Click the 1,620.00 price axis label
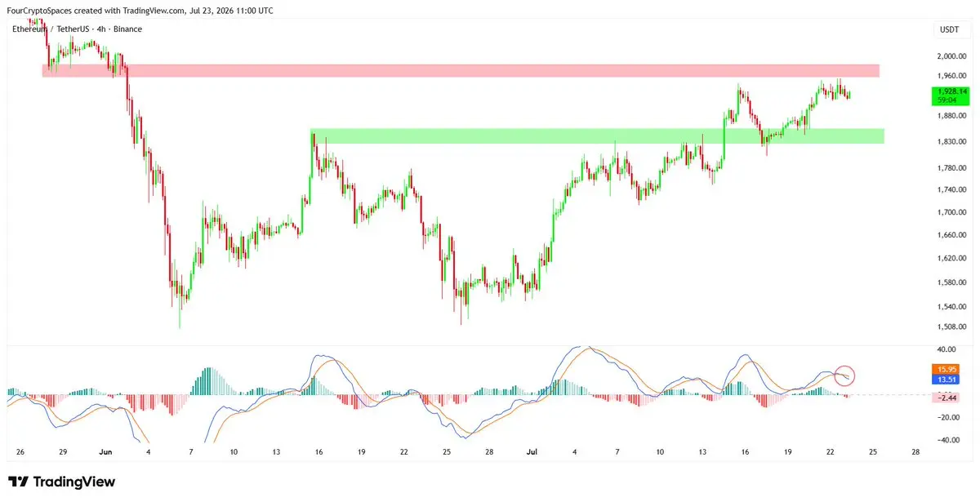The height and width of the screenshot is (502, 980). [951, 258]
